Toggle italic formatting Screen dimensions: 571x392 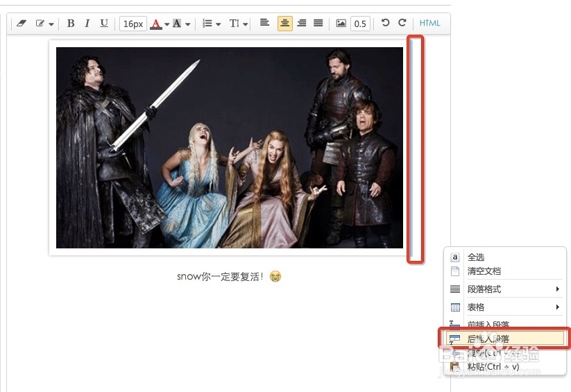point(87,24)
